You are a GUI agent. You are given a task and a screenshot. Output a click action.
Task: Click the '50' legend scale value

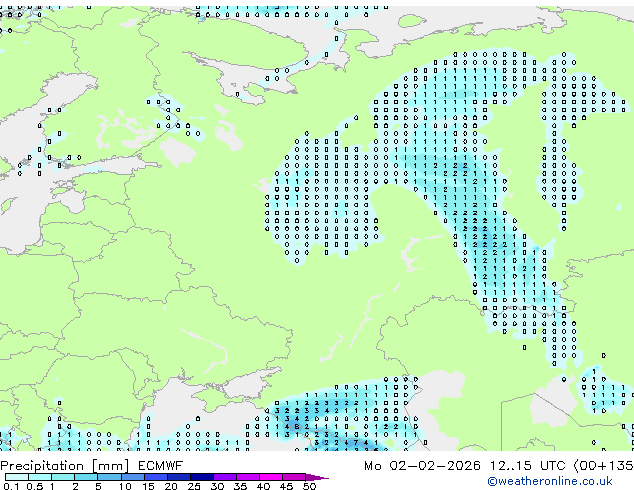point(309,486)
